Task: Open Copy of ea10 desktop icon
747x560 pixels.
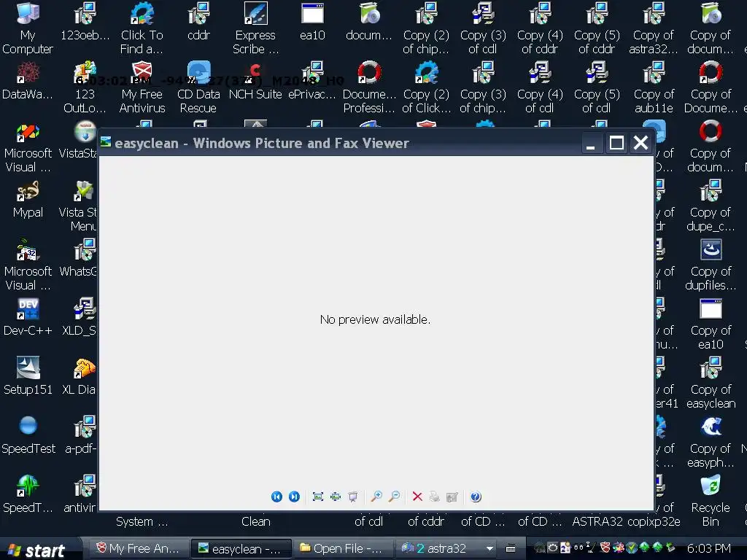Action: [x=711, y=324]
